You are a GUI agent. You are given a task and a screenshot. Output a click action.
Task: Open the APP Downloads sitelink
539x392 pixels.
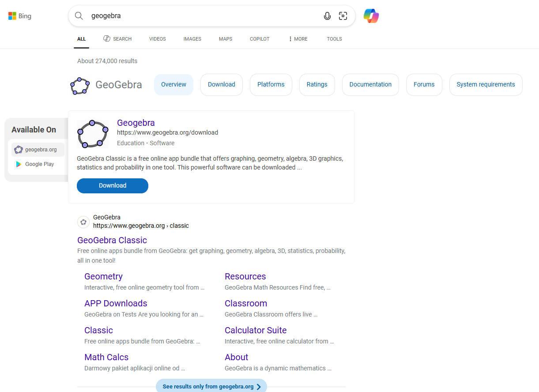click(116, 303)
